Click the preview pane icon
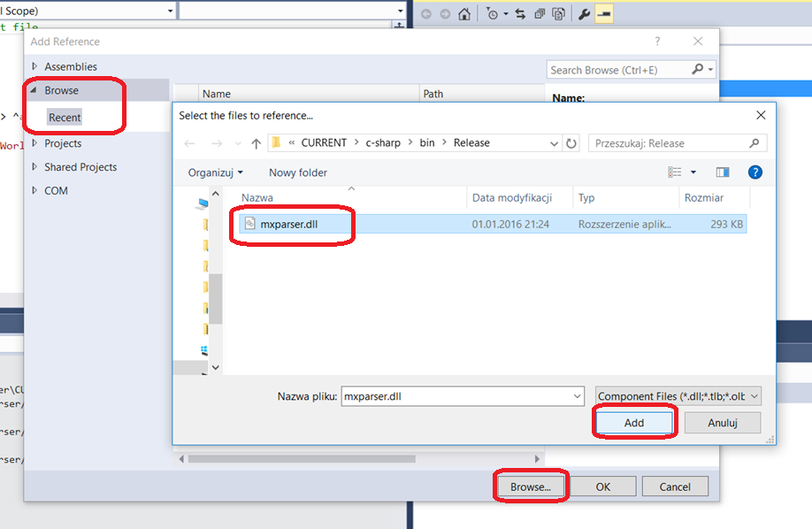 click(721, 172)
